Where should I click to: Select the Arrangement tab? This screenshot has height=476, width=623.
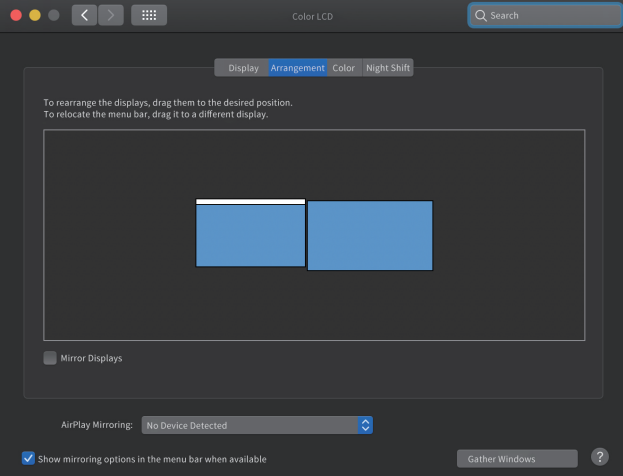pos(297,68)
